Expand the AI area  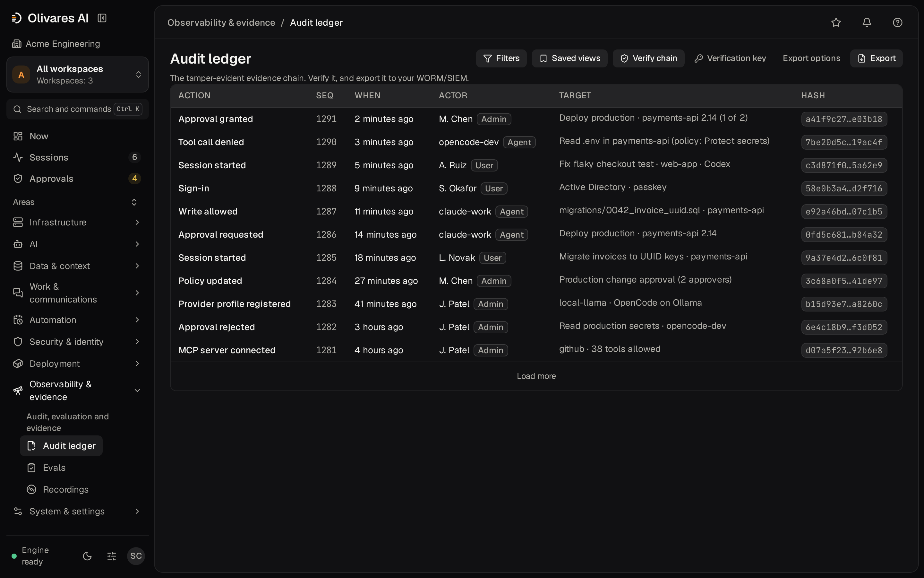point(78,244)
